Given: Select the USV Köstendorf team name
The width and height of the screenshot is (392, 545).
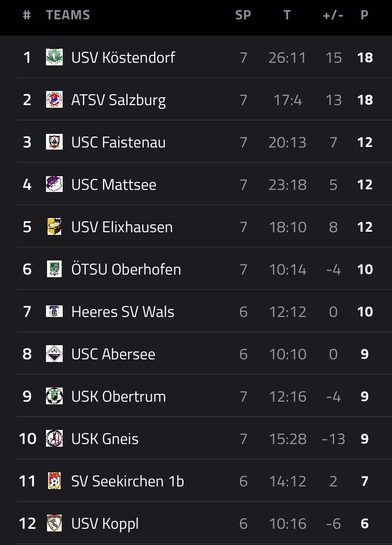Looking at the screenshot, I should point(123,58).
